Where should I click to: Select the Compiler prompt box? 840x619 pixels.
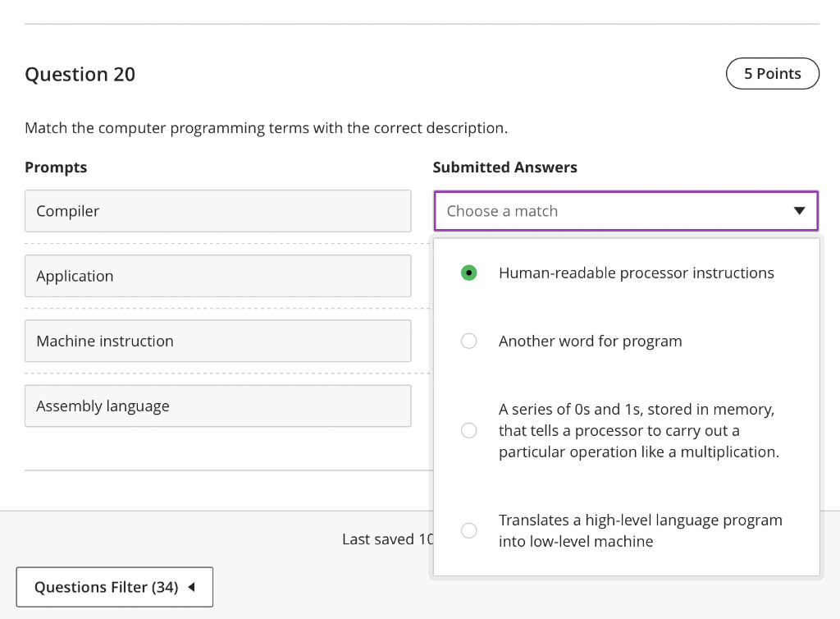coord(217,211)
